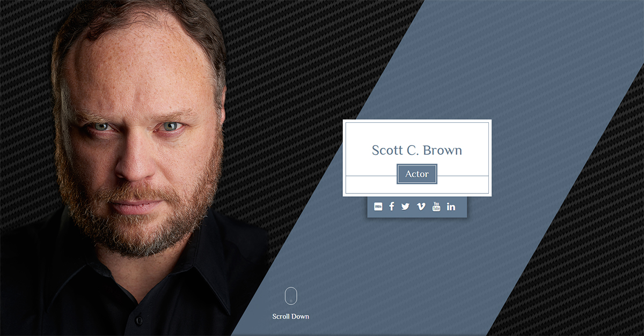Click the blank space above Scott C. Brown text
The image size is (644, 336).
tap(417, 132)
